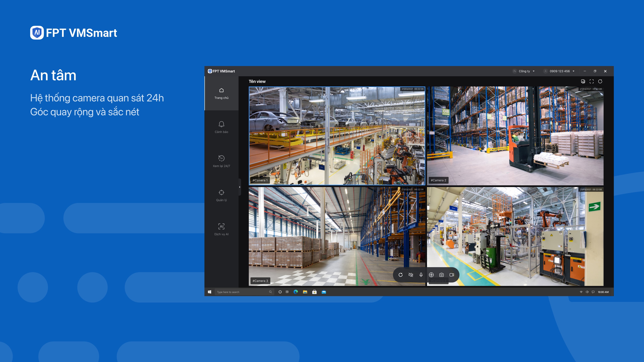Click the Tên view title text
The height and width of the screenshot is (362, 644).
[257, 81]
